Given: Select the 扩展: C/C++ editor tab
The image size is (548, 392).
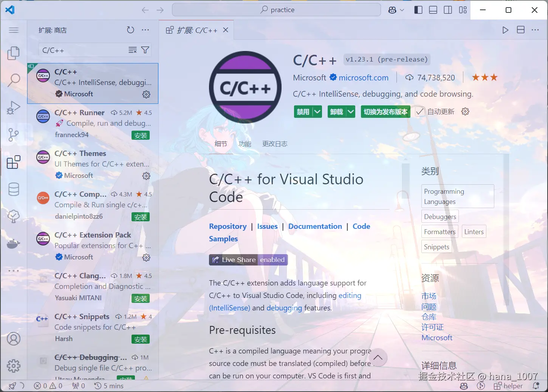Looking at the screenshot, I should click(197, 30).
